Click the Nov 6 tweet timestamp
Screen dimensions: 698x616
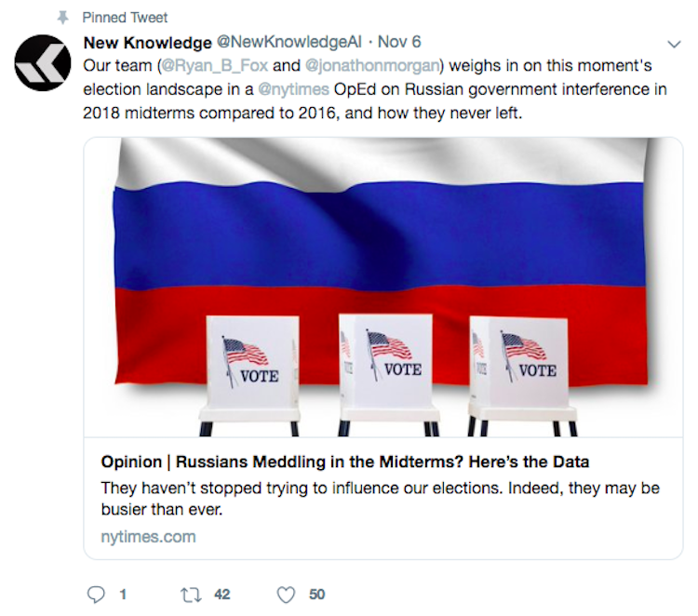click(400, 43)
